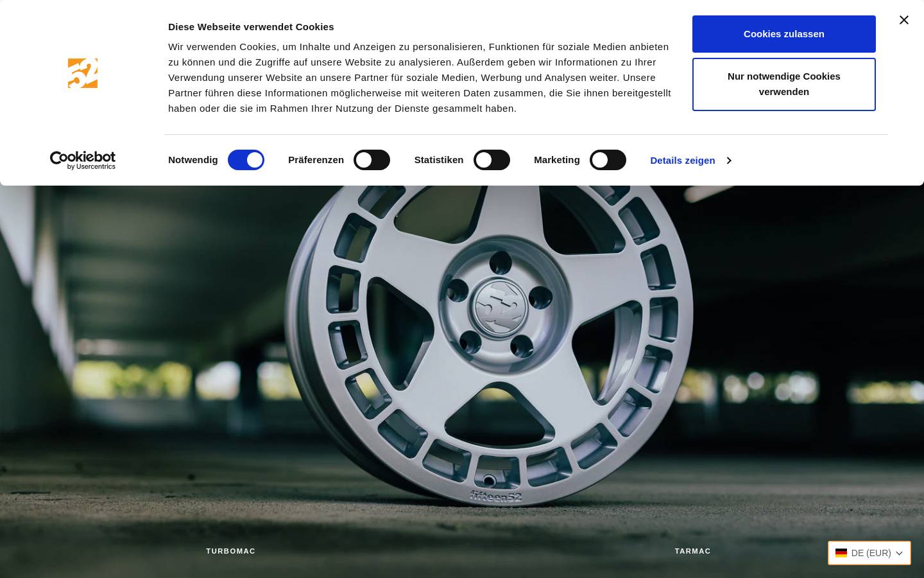Close the cookie banner with the X
This screenshot has width=924, height=578.
coord(904,20)
